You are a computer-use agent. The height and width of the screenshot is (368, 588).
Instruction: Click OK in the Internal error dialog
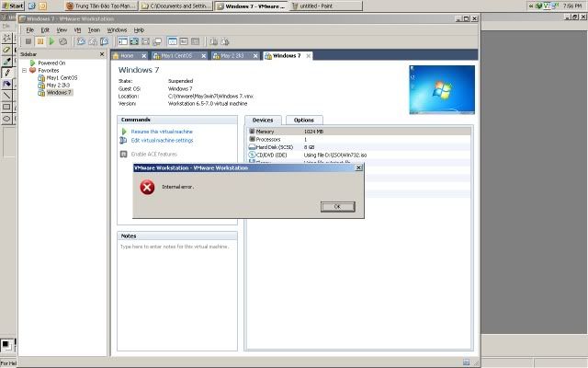tap(337, 206)
